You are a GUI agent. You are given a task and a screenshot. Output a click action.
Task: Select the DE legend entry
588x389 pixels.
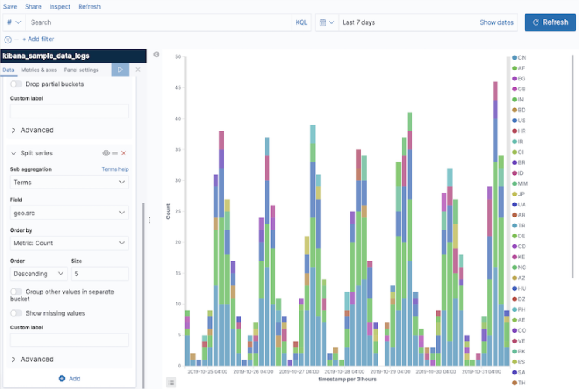tap(519, 236)
